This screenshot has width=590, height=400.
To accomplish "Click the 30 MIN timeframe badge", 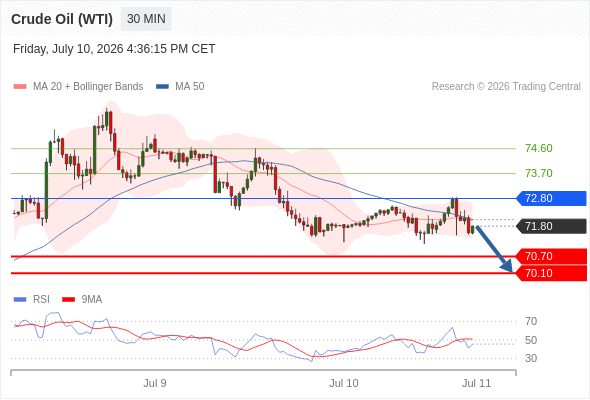I will pyautogui.click(x=146, y=19).
